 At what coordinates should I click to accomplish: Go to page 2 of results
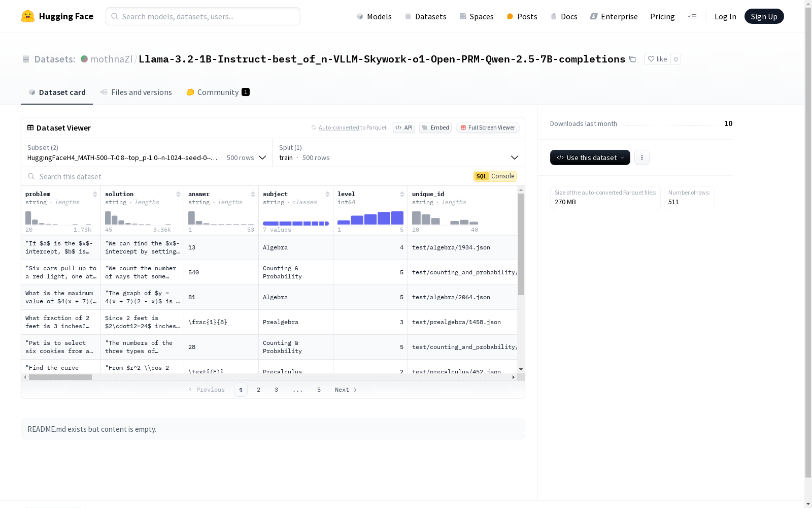click(258, 390)
